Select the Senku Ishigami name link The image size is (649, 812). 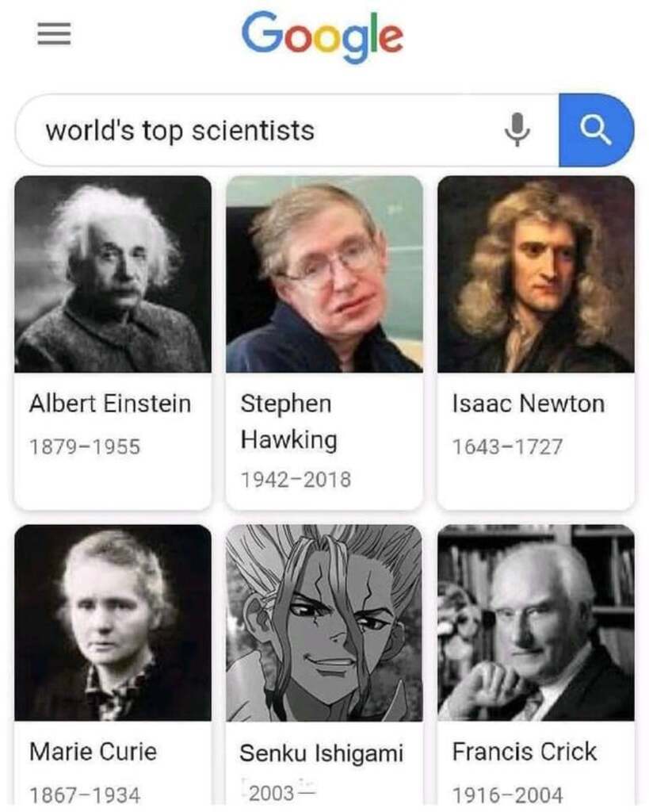(x=322, y=753)
